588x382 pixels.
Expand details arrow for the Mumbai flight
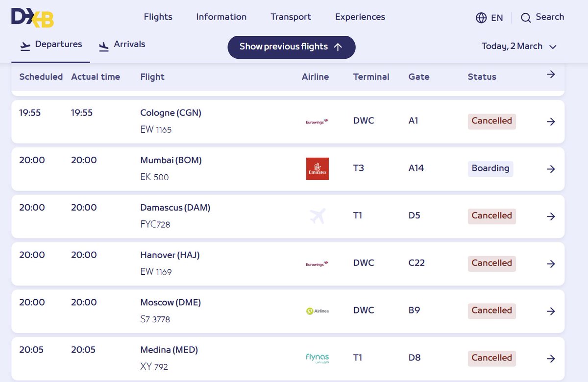pos(551,168)
